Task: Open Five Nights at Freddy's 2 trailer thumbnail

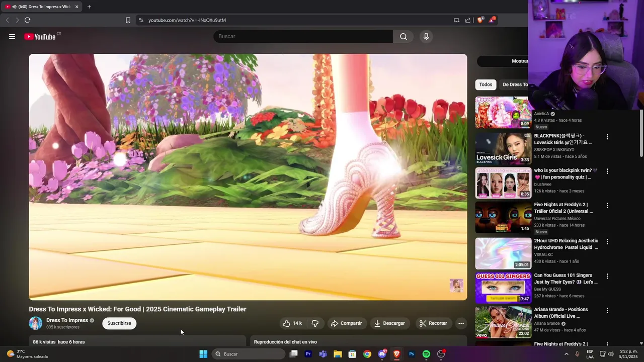Action: coord(503,217)
